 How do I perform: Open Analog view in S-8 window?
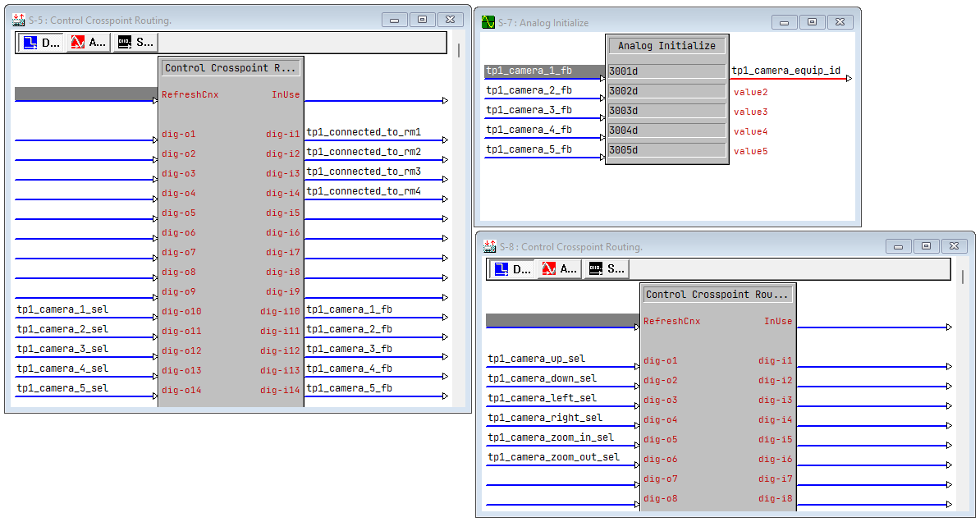click(x=559, y=269)
